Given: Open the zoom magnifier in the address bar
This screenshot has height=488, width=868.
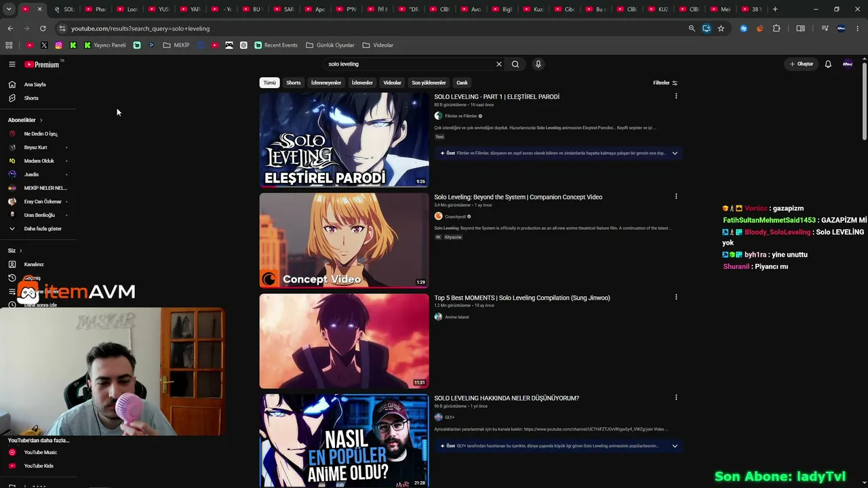Looking at the screenshot, I should pos(692,28).
